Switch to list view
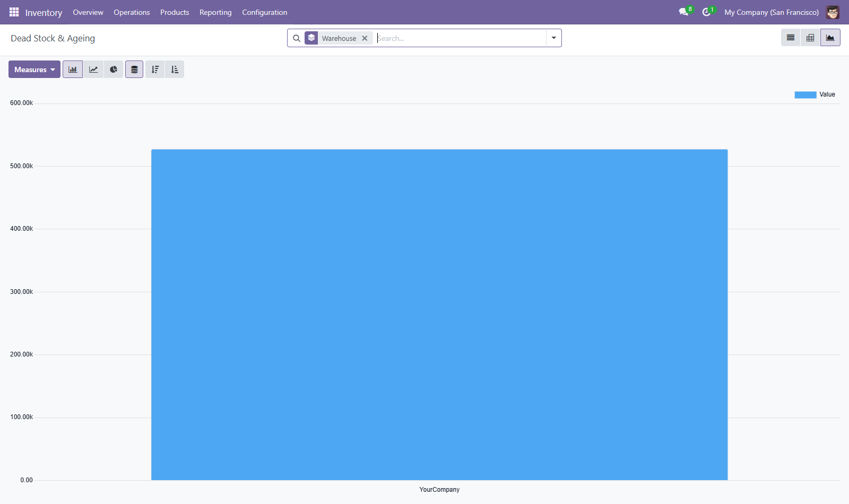 [791, 38]
